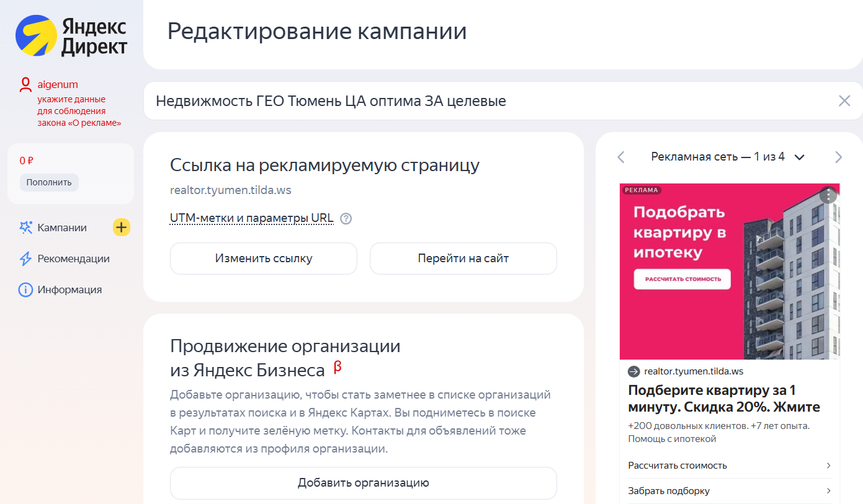The width and height of the screenshot is (863, 504).
Task: Click the Забрать подборку quick link text
Action: (669, 491)
